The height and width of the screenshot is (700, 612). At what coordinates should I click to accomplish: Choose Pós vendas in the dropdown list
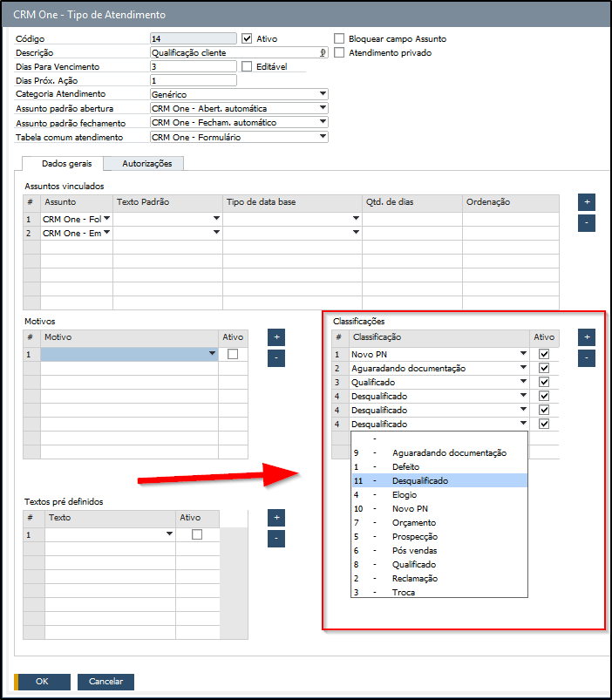pos(415,550)
